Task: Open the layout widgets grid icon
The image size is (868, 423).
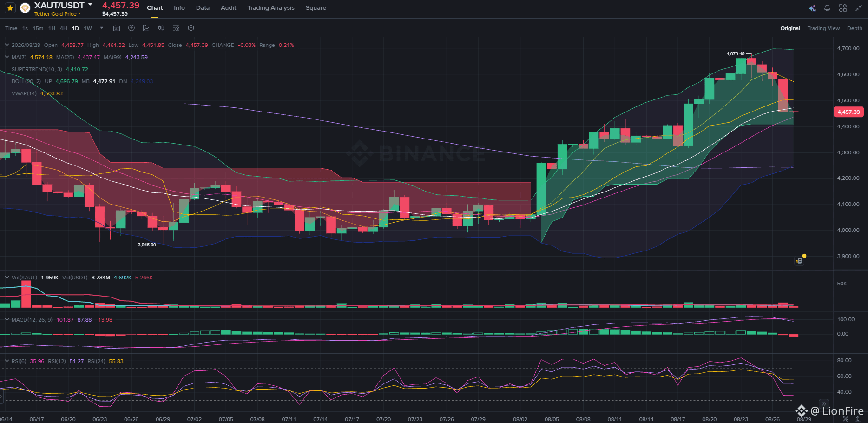Action: click(843, 8)
